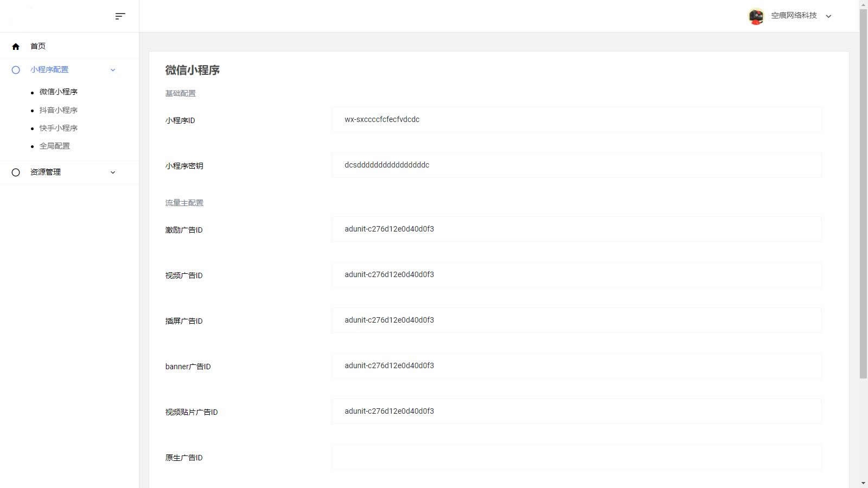Click the circle icon beside 小程序配置

[16, 70]
